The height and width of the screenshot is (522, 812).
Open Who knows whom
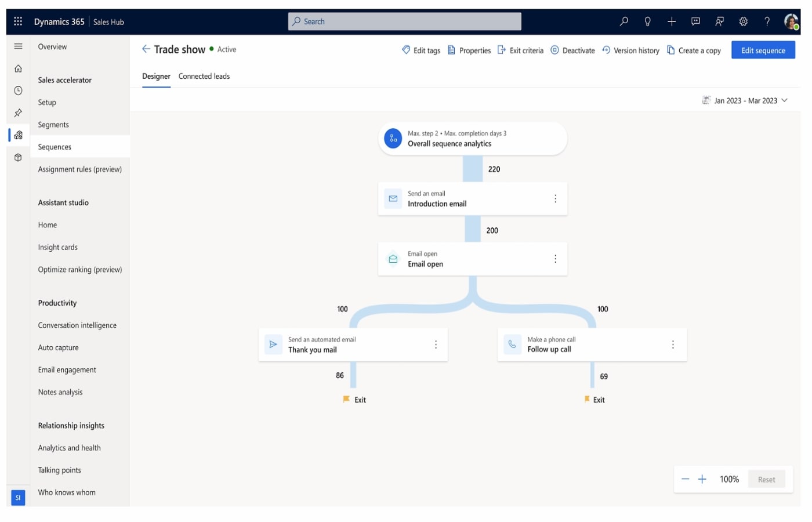(67, 492)
